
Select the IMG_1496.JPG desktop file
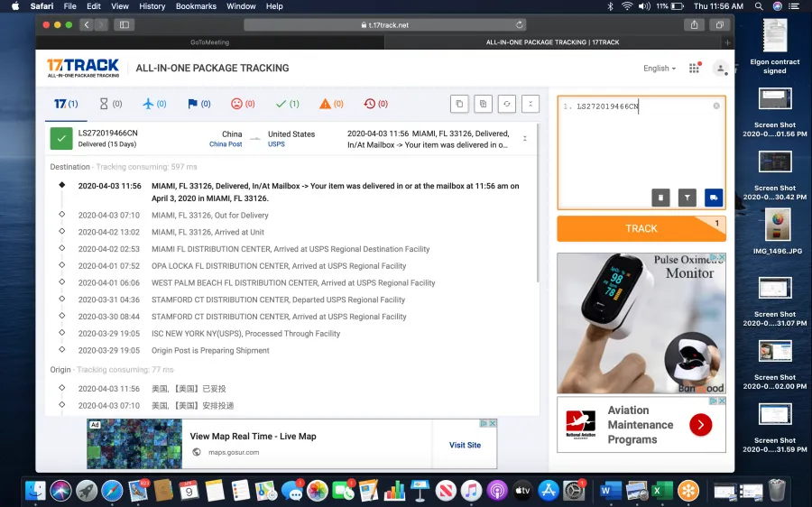coord(777,232)
